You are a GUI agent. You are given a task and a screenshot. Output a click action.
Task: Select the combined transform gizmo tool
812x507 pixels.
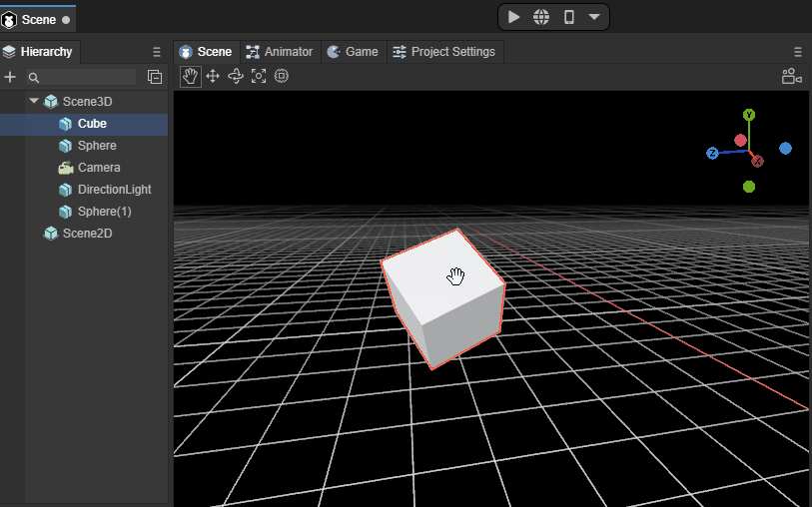pos(282,76)
